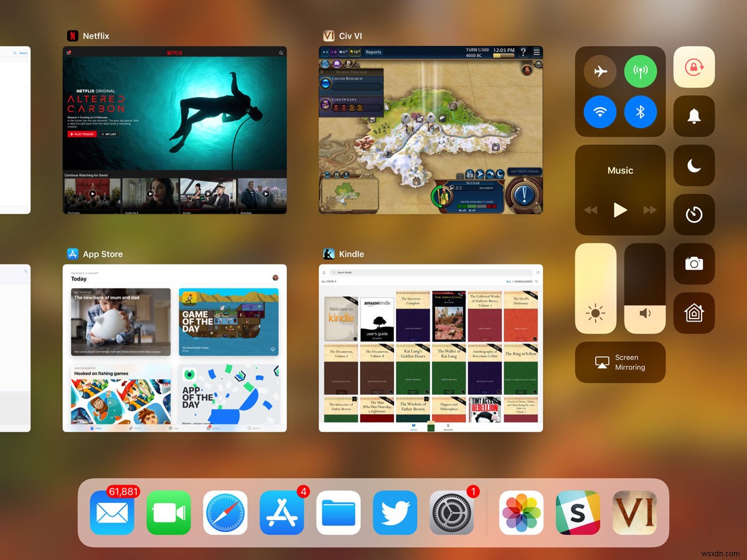The width and height of the screenshot is (747, 560).
Task: Toggle Wi-Fi off in Control Center
Action: point(599,112)
